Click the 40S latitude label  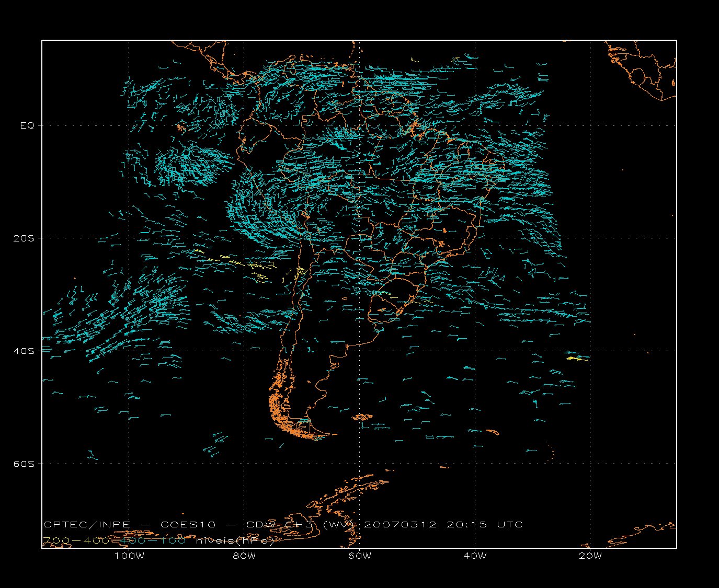point(24,351)
